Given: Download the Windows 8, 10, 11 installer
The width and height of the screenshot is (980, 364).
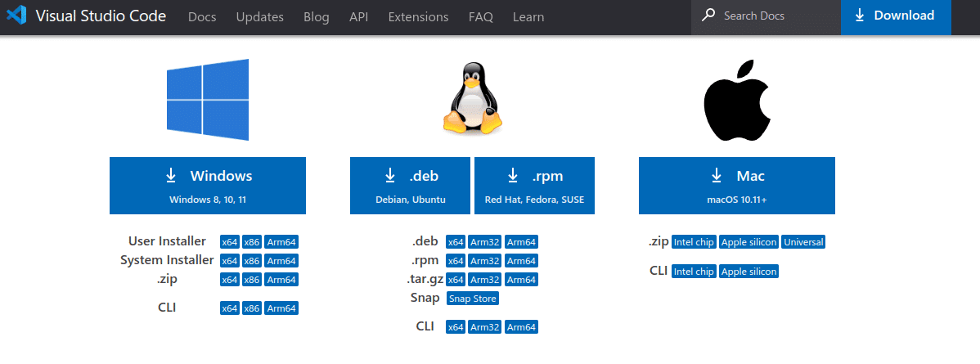Looking at the screenshot, I should click(x=208, y=186).
